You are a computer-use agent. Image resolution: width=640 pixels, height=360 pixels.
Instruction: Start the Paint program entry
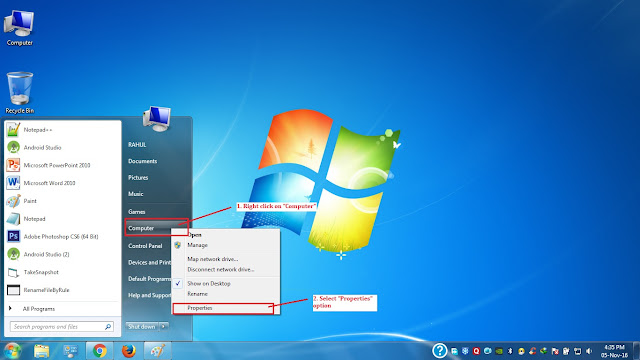point(62,201)
